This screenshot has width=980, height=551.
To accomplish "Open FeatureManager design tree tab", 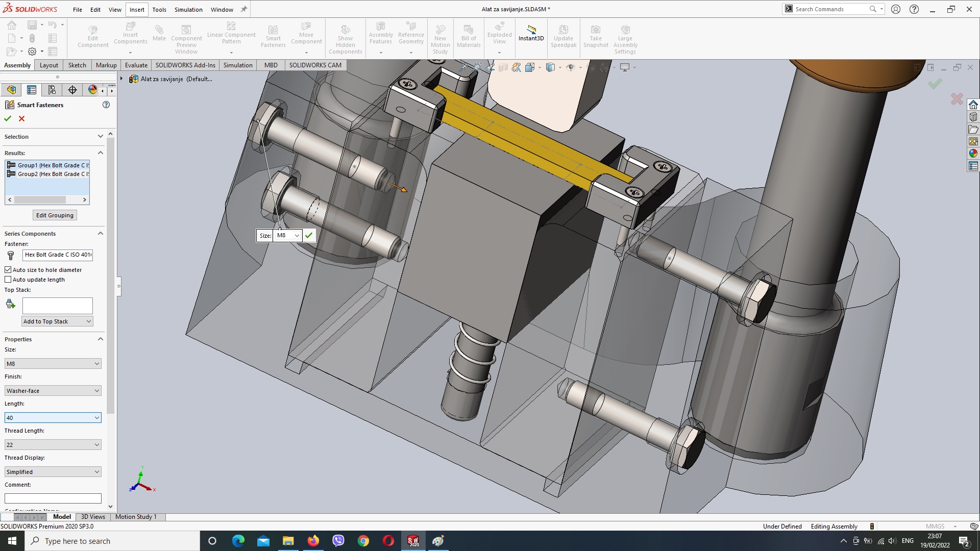I will click(11, 90).
